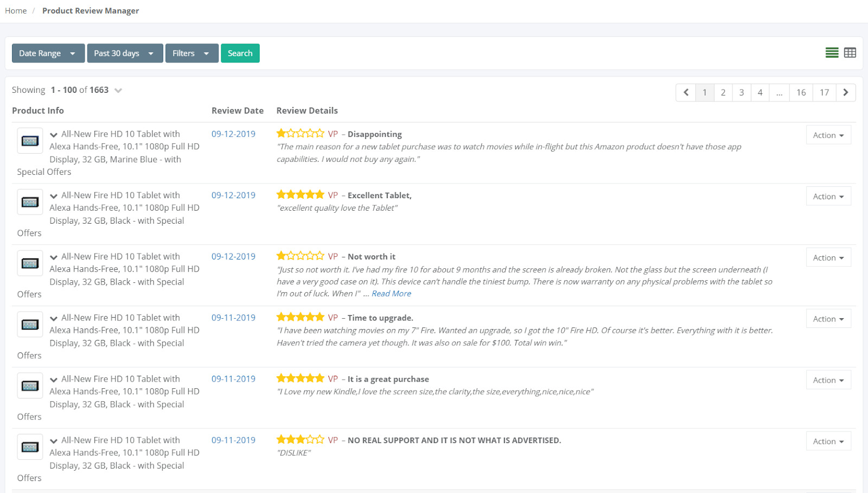Click VP badge on Time to upgrade review
Screen dimensions: 868x493
tap(333, 318)
